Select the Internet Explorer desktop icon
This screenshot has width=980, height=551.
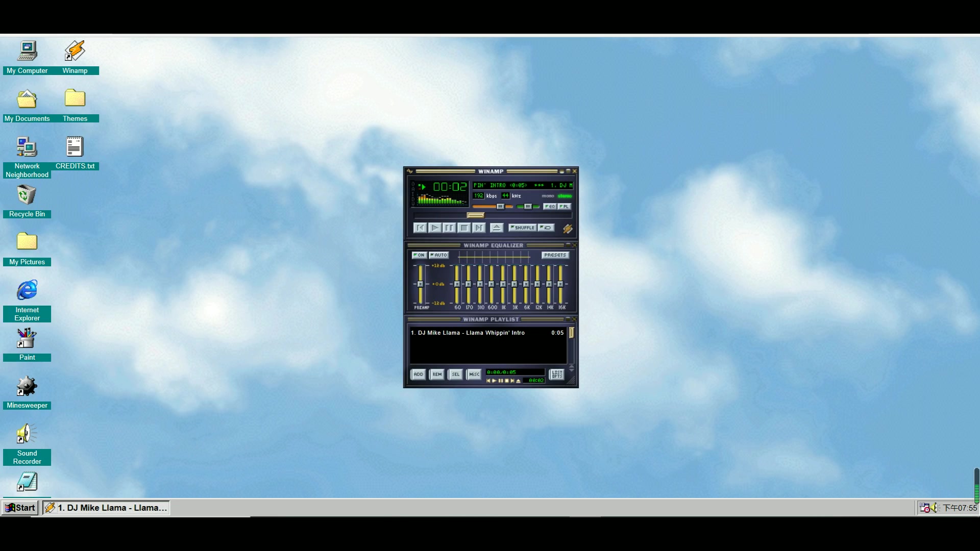(27, 300)
